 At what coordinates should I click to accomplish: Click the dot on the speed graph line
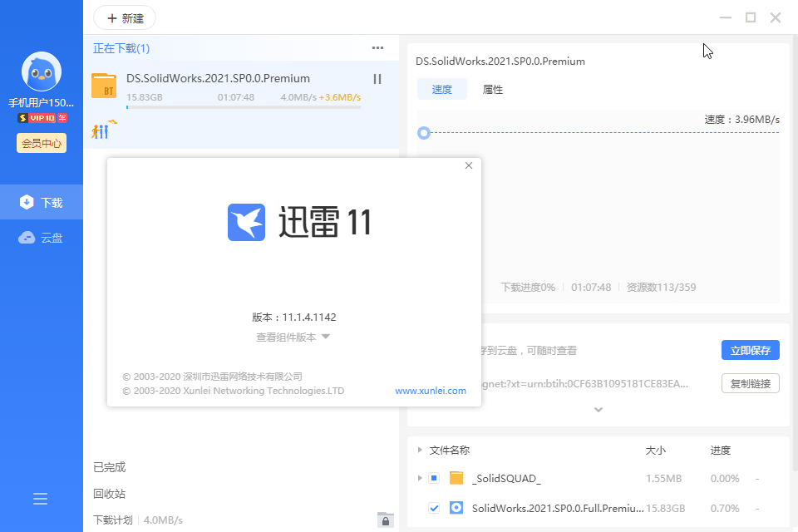(424, 132)
